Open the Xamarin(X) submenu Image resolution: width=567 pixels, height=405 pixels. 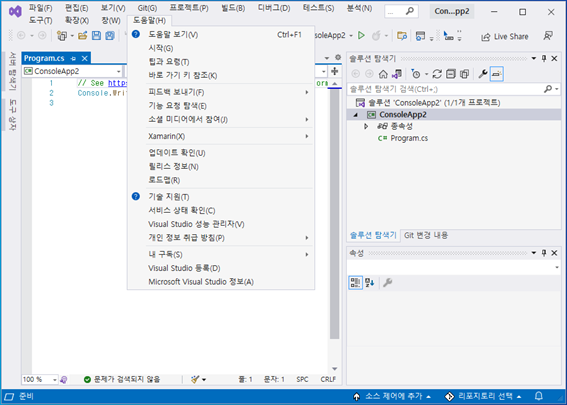[x=221, y=136]
